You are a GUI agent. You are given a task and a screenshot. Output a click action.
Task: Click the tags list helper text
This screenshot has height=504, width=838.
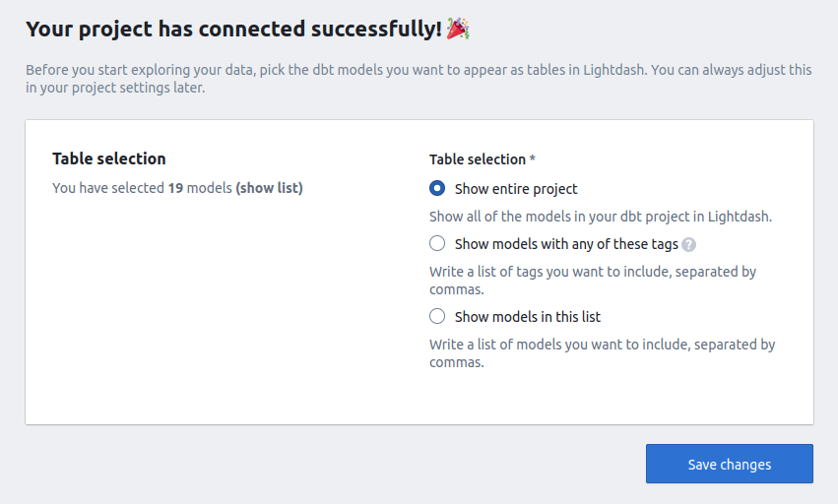pyautogui.click(x=593, y=281)
